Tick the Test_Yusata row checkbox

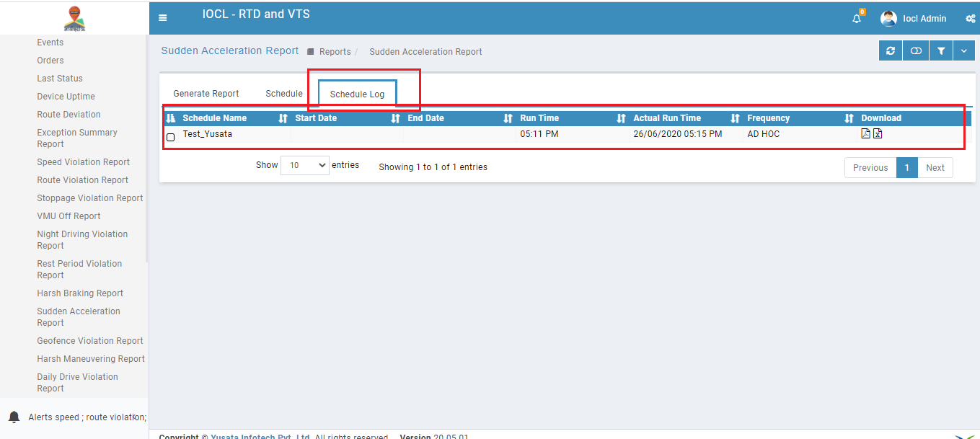click(x=171, y=137)
